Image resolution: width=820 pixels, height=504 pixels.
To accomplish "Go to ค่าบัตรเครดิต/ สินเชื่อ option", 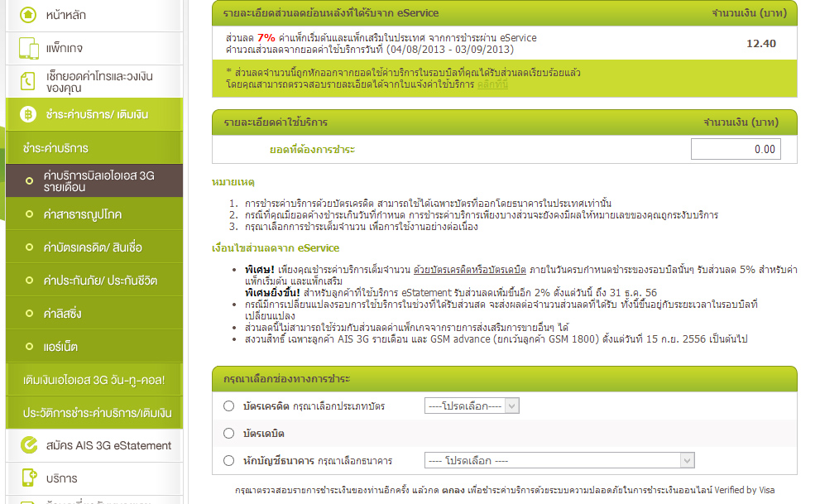I will click(x=94, y=247).
